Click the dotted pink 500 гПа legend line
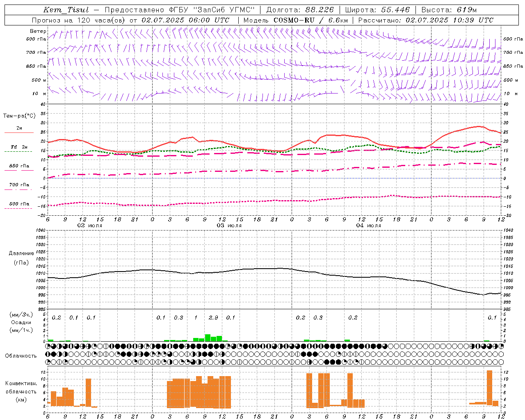 point(18,209)
